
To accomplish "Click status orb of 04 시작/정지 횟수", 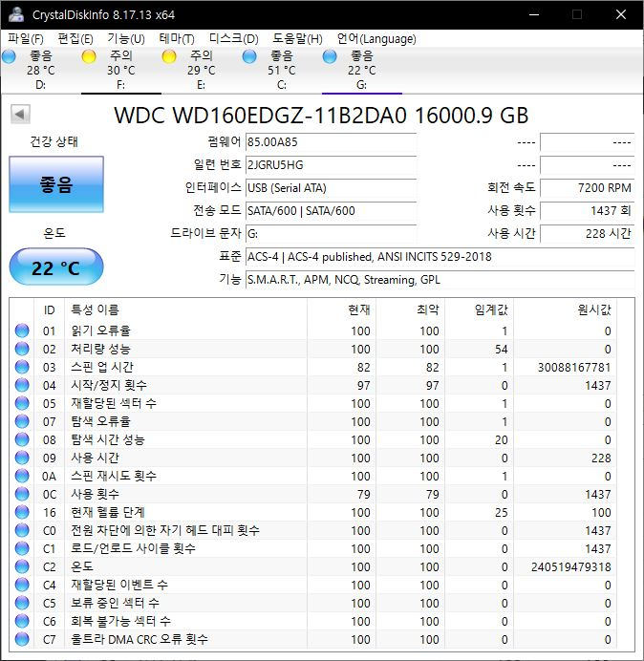I will click(x=22, y=385).
